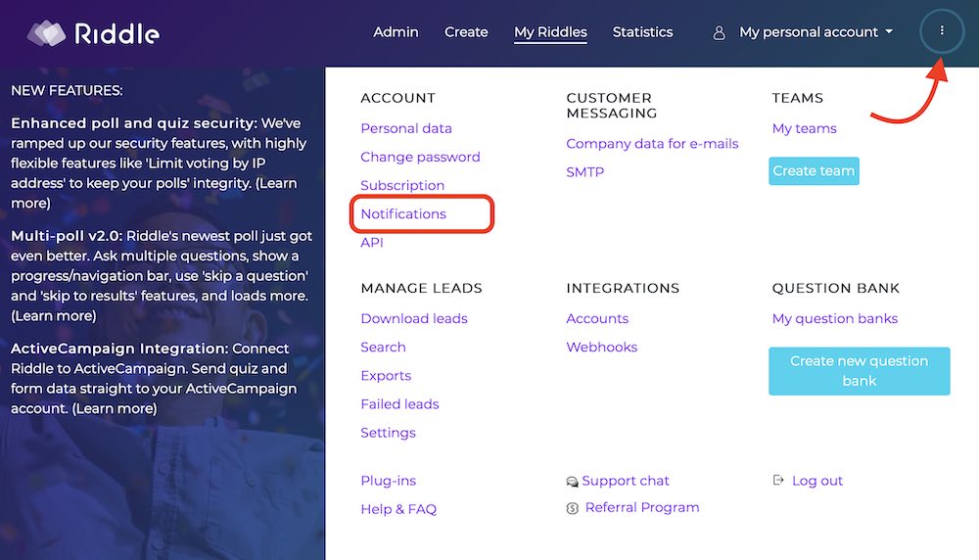Go to My Riddles
The width and height of the screenshot is (979, 560).
click(550, 32)
